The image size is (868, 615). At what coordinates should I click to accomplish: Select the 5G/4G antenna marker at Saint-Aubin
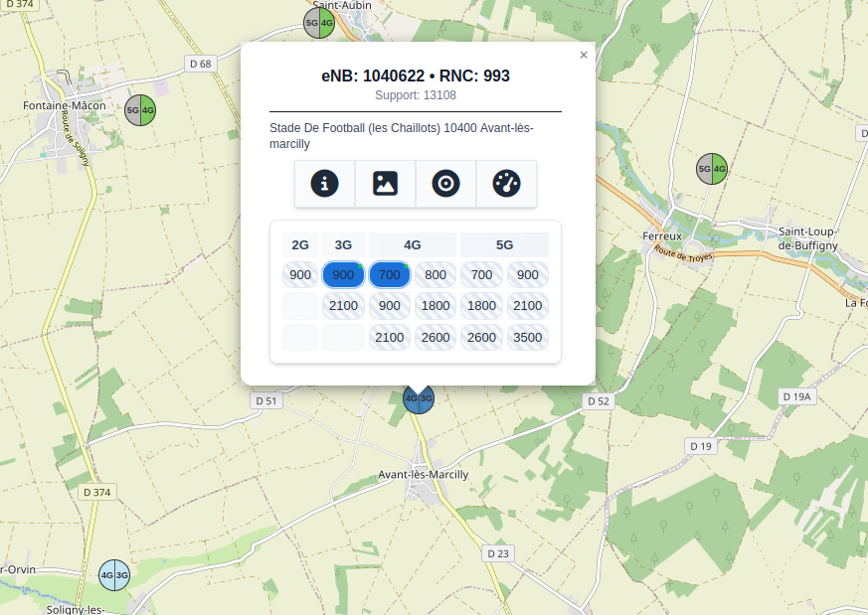[x=319, y=22]
